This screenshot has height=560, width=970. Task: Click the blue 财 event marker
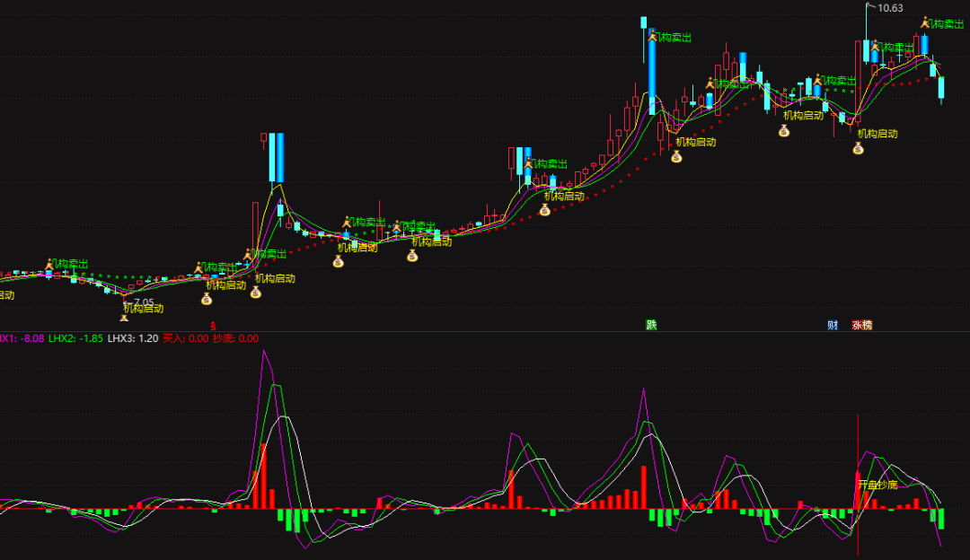coord(833,325)
